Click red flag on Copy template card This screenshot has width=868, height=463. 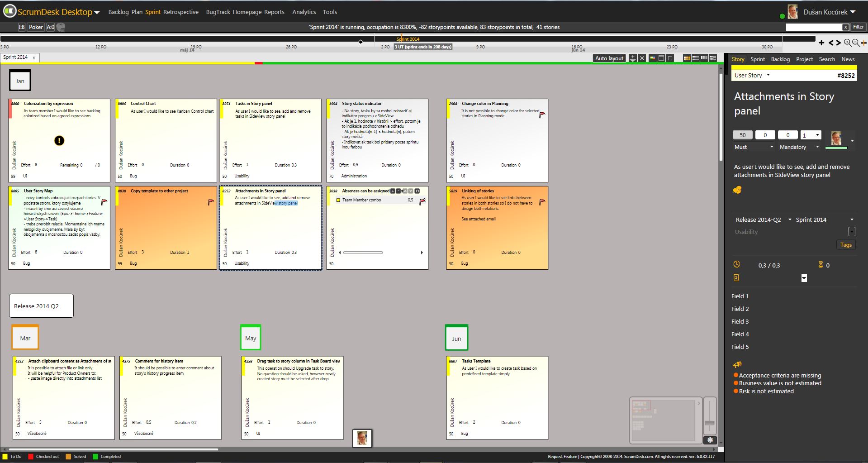pyautogui.click(x=211, y=202)
